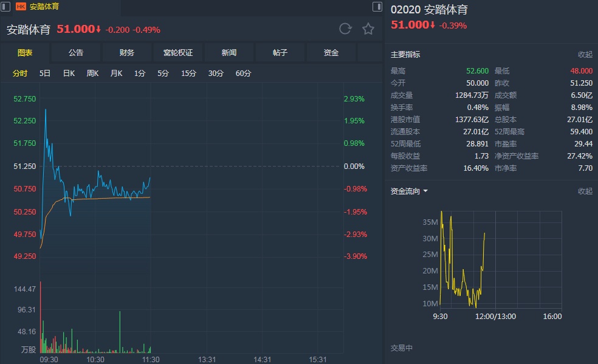This screenshot has height=364, width=598.
Task: Click the 换手率 value 0.48%
Action: [478, 108]
